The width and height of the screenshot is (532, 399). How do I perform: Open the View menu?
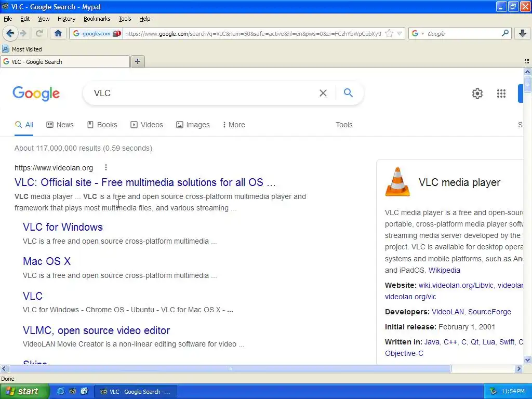click(44, 19)
